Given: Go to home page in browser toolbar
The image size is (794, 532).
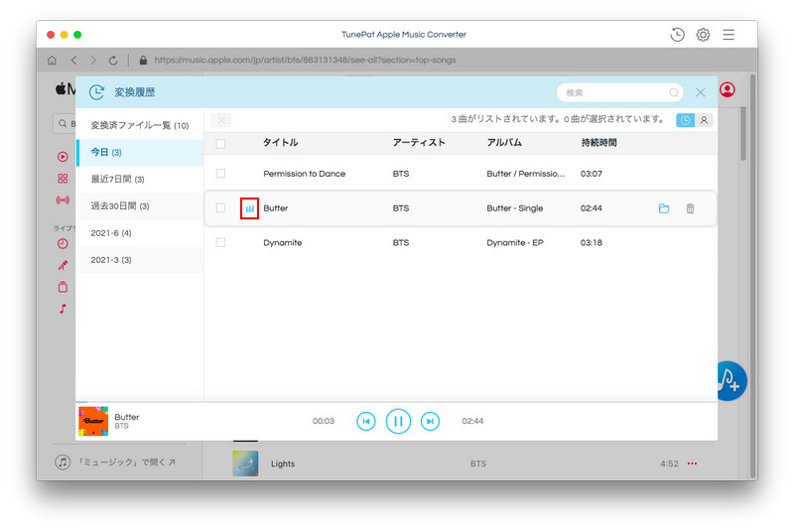Looking at the screenshot, I should point(52,61).
